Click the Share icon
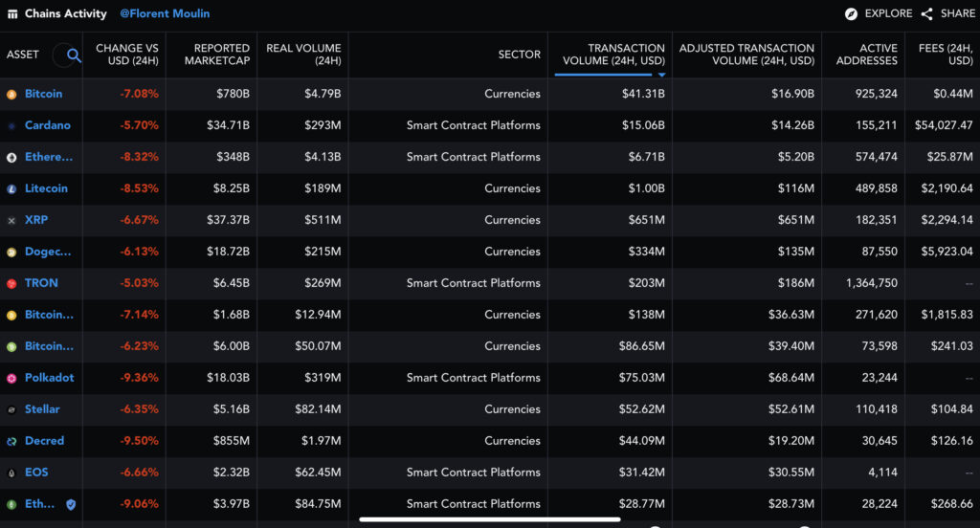Screen dimensions: 980x528 926,14
